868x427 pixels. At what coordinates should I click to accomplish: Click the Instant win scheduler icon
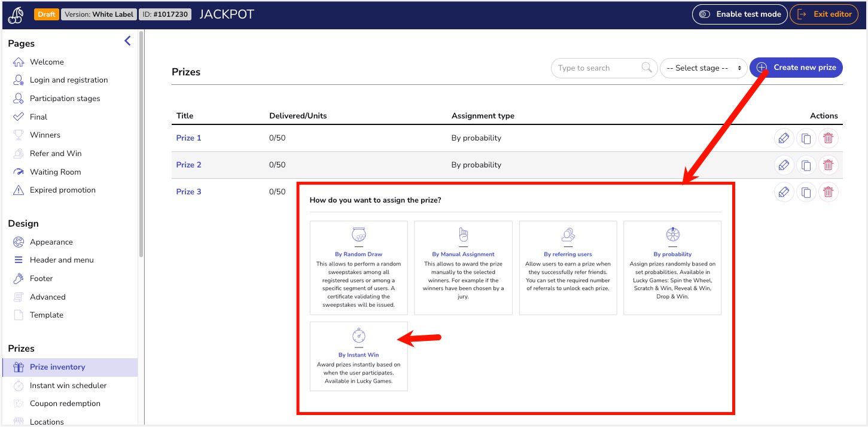18,386
